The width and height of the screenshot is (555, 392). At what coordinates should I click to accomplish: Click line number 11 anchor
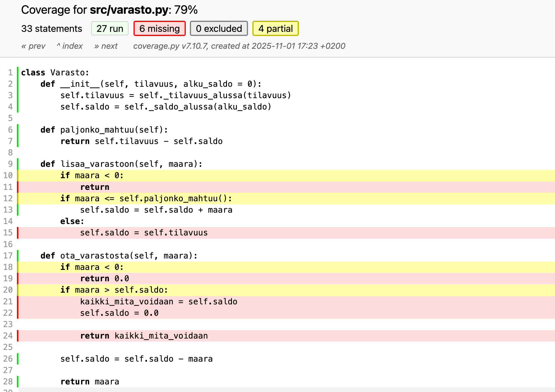point(8,187)
